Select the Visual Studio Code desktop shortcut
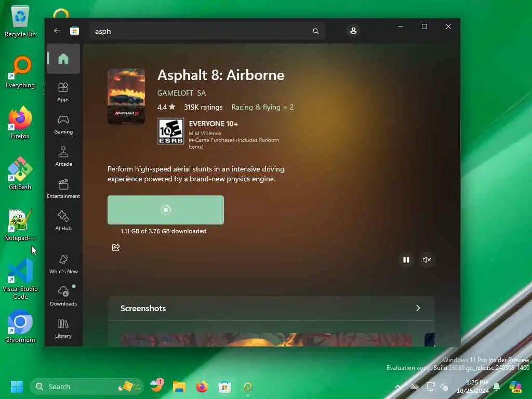532x399 pixels. (20, 279)
